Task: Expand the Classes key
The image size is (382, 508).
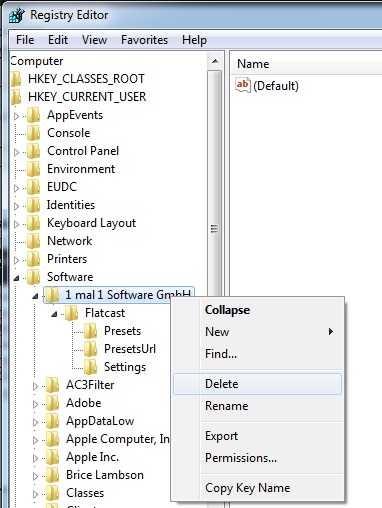Action: [35, 494]
